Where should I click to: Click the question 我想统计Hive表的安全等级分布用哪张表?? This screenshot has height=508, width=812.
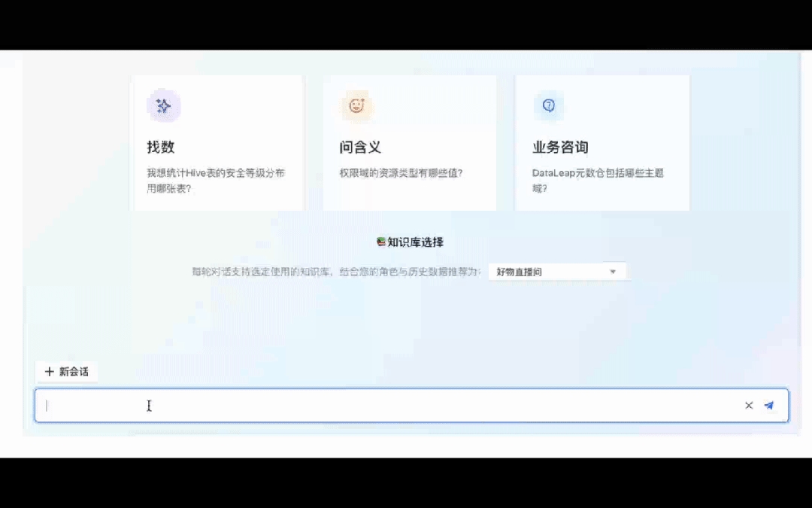click(x=216, y=181)
